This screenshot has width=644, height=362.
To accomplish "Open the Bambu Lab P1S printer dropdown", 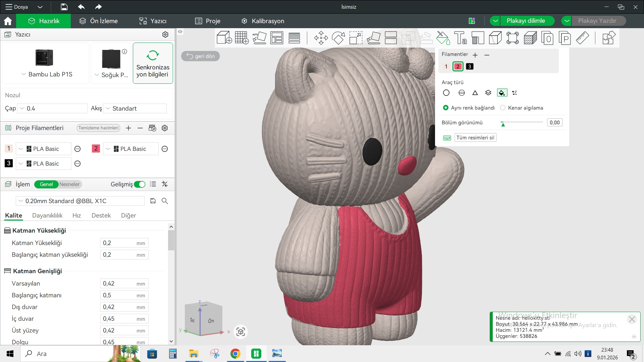I will [x=46, y=74].
